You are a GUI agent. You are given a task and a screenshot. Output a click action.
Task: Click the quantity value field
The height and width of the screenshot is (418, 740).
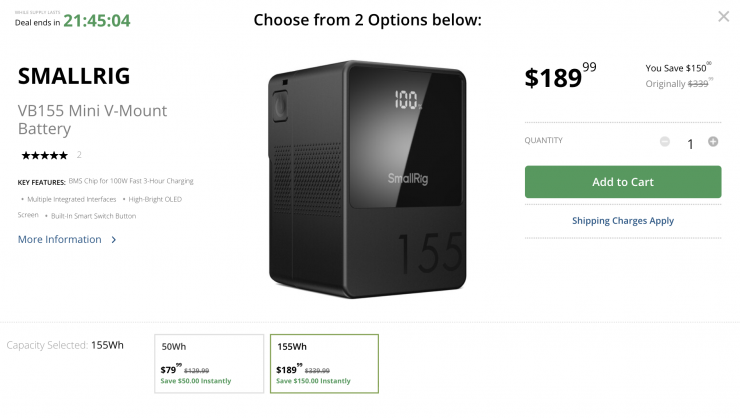point(689,144)
